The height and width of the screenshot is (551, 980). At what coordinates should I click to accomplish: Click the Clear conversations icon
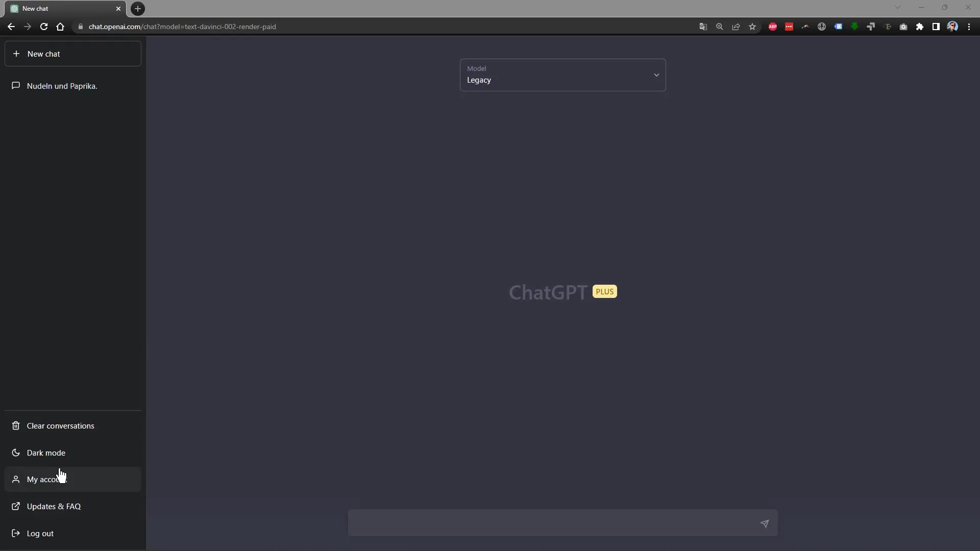tap(15, 425)
